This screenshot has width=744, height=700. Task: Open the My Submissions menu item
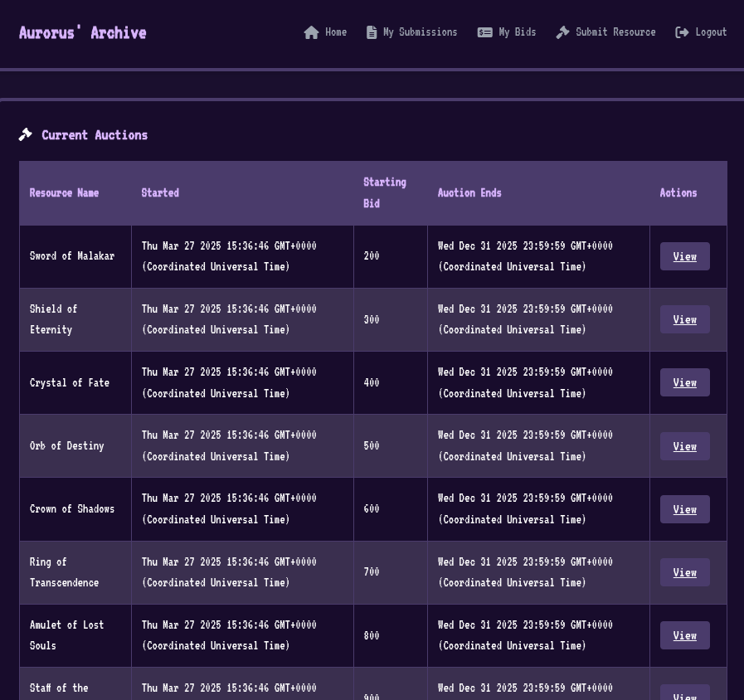click(420, 32)
